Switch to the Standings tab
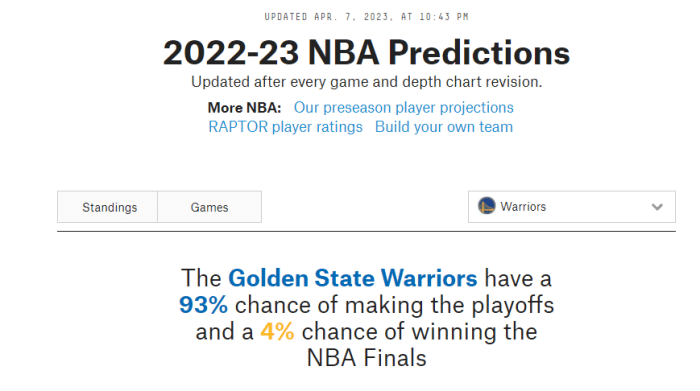Viewport: 700px width, 391px height. (x=108, y=207)
